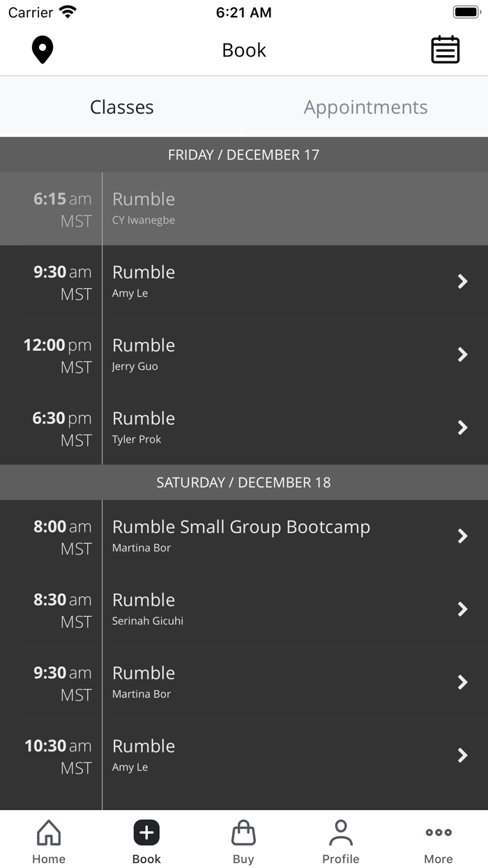Open the Rumble Small Group Bootcamp details
This screenshot has height=868, width=488.
coord(244,536)
